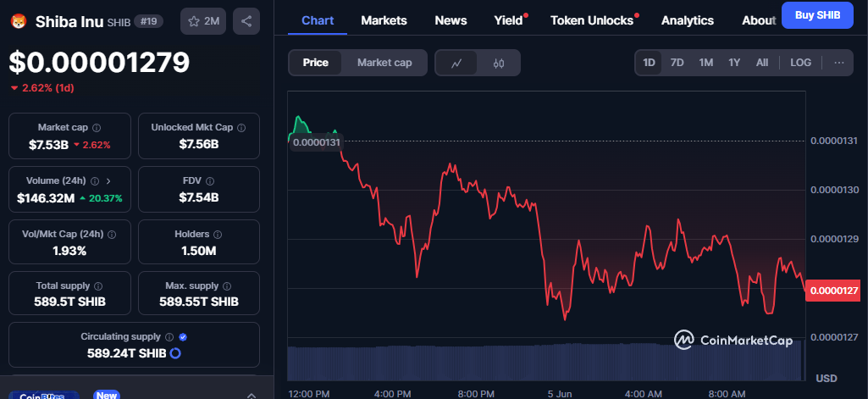The height and width of the screenshot is (399, 868).
Task: Open the About tab
Action: click(759, 20)
